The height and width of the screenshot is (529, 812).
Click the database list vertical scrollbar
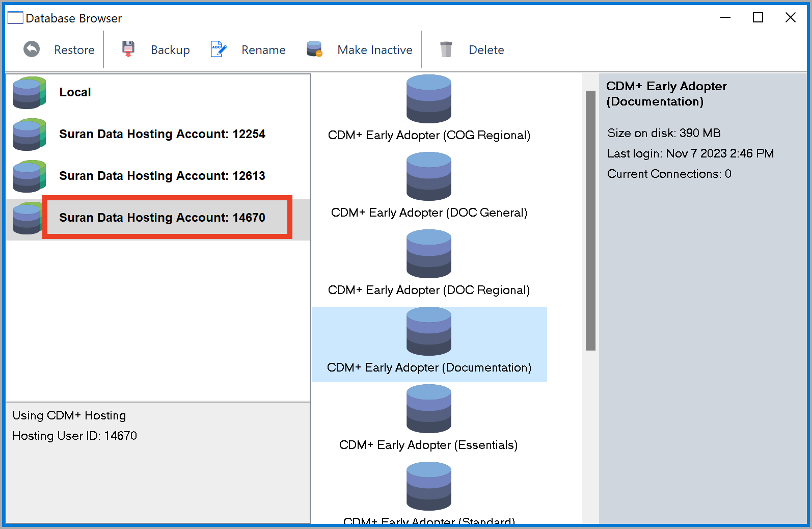point(590,221)
